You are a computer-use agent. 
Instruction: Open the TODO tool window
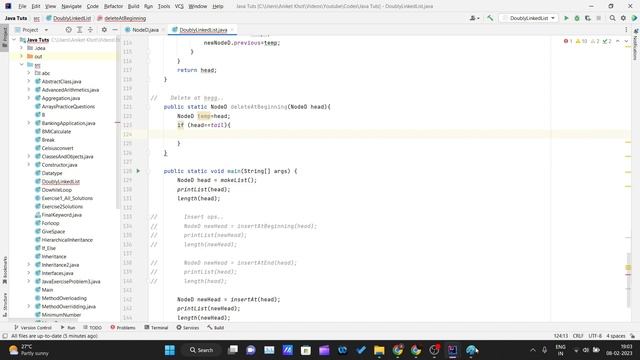click(x=92, y=328)
